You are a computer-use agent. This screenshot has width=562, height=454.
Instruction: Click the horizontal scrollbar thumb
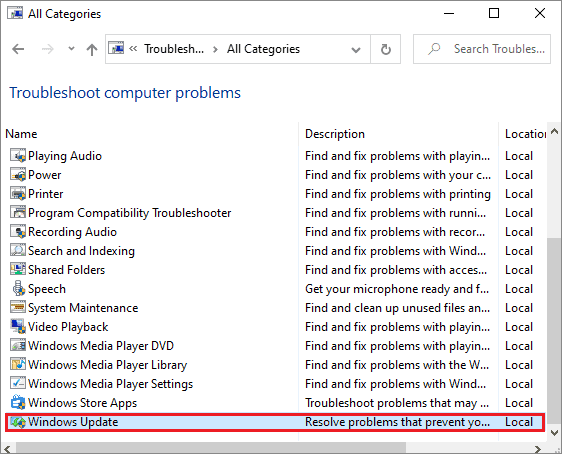pyautogui.click(x=211, y=448)
